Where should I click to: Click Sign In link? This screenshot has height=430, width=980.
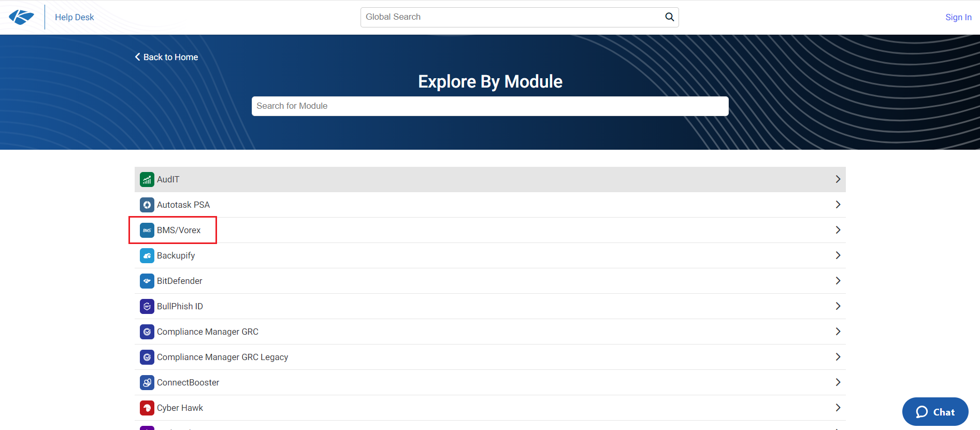[x=958, y=17]
